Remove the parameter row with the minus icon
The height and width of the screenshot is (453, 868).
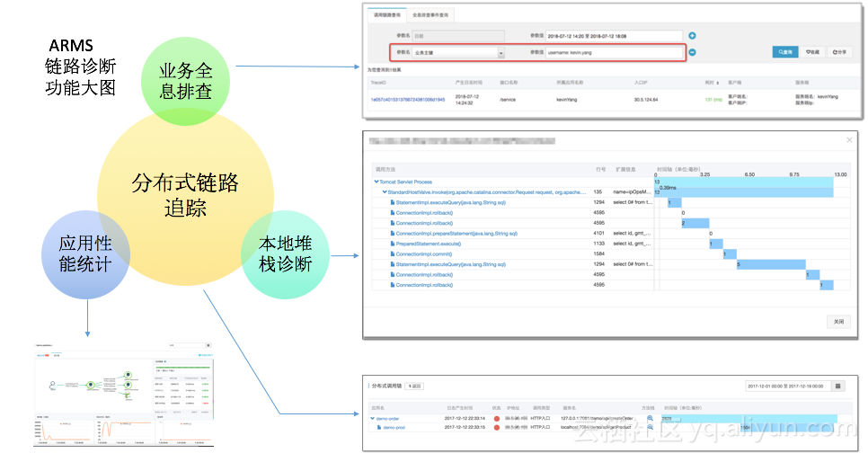pos(692,53)
